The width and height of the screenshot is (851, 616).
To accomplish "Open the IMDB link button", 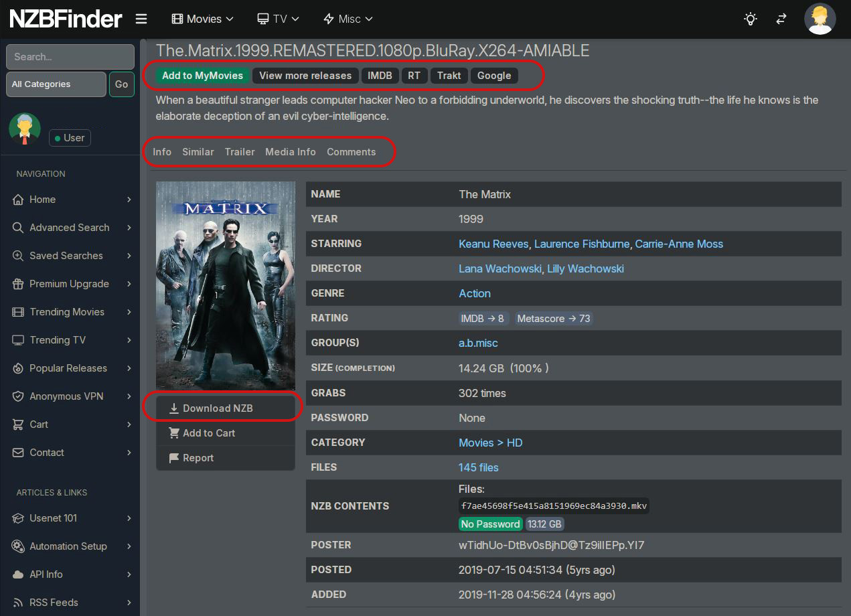I will pos(380,76).
